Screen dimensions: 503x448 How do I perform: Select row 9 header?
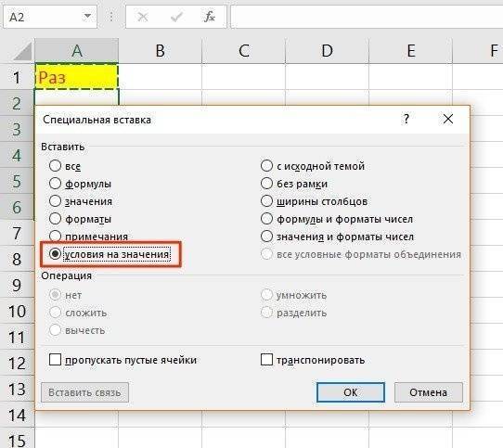click(x=17, y=285)
